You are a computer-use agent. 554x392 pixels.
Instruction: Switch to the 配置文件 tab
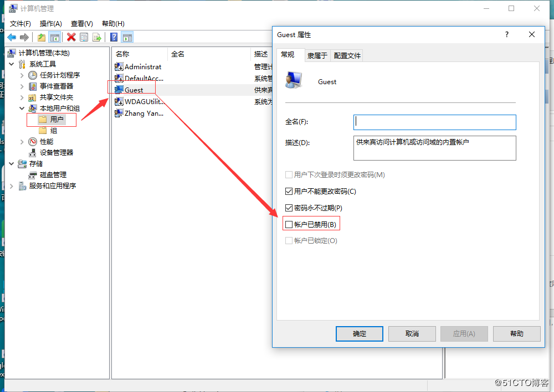click(347, 55)
